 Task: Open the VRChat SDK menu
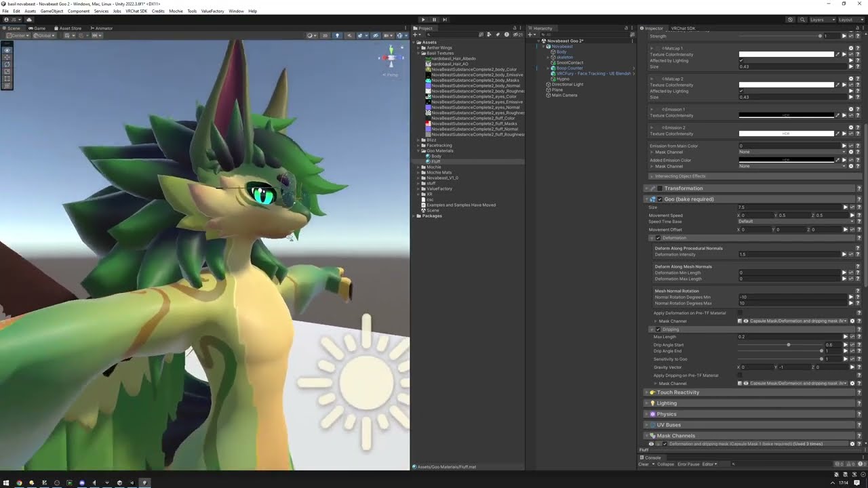(136, 12)
